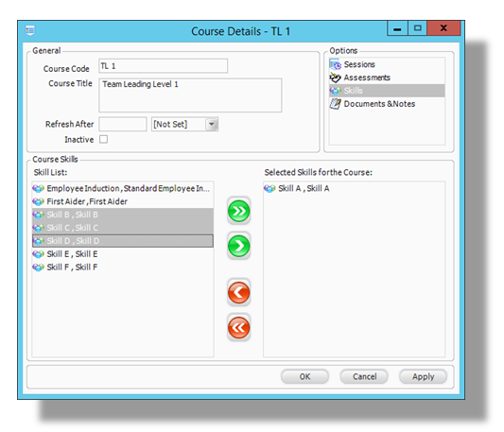Click the green double-arrow add all skills button
504x432 pixels.
[239, 211]
